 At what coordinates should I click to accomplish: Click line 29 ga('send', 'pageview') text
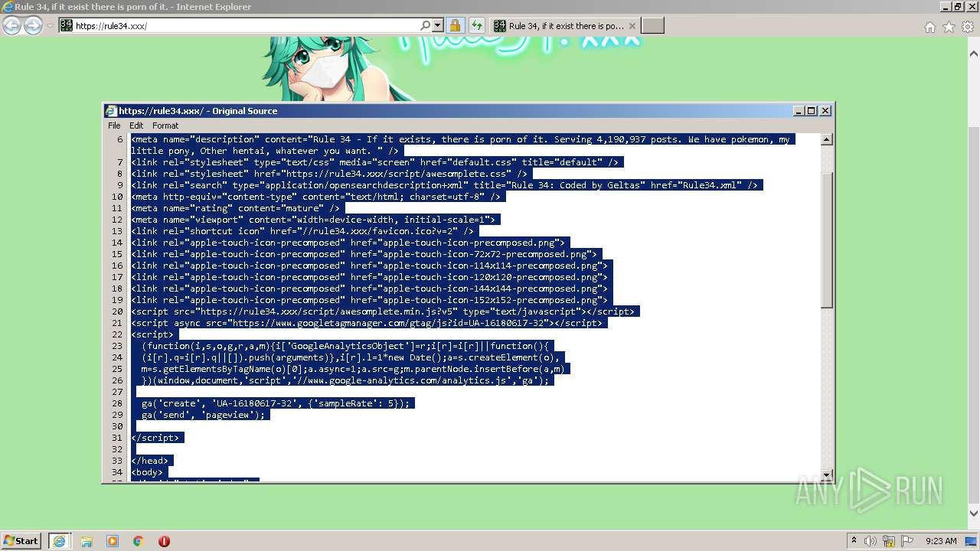point(203,415)
